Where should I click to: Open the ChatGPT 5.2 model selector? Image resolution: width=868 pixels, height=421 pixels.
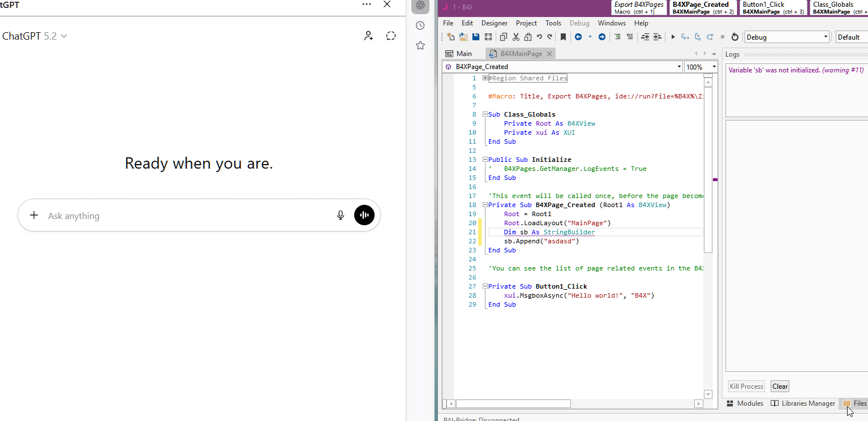[x=35, y=36]
